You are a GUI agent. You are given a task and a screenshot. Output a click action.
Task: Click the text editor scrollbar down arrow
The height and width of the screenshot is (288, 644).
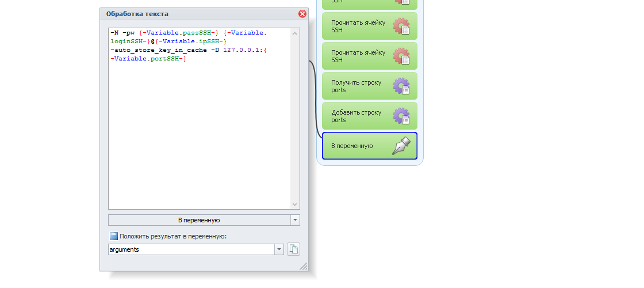(294, 204)
